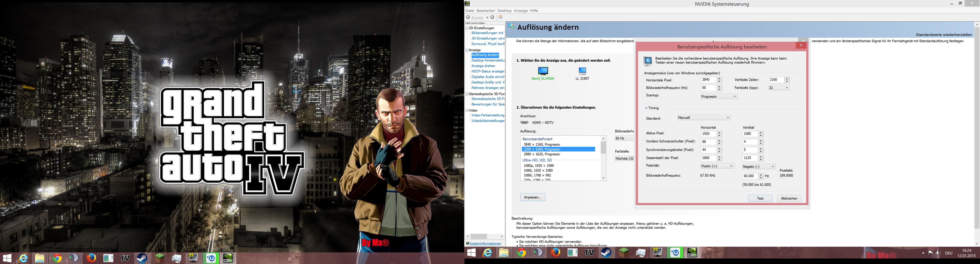This screenshot has height=264, width=980.
Task: Open the Standard Manuell dropdown
Action: coord(703,118)
